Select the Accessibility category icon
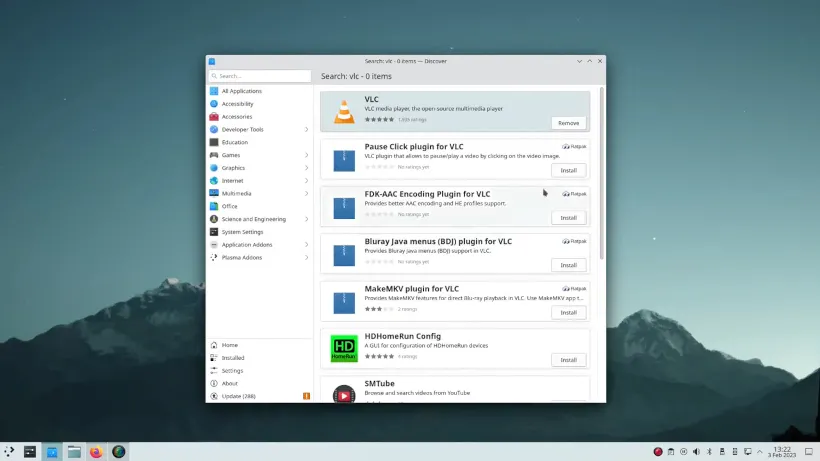Viewport: 820px width, 461px height. click(214, 103)
